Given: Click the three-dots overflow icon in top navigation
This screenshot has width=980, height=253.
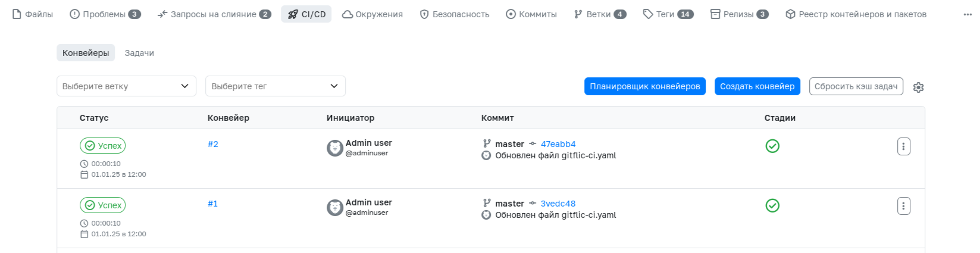Looking at the screenshot, I should (968, 14).
